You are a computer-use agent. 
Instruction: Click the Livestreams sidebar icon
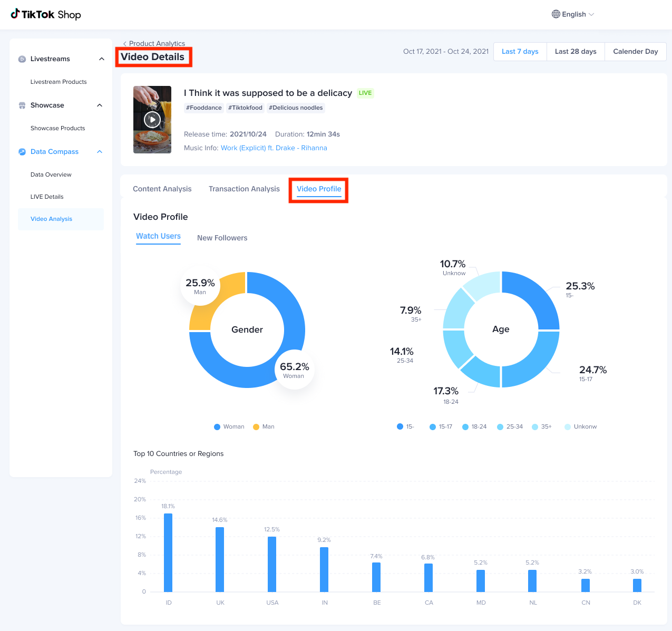point(22,59)
